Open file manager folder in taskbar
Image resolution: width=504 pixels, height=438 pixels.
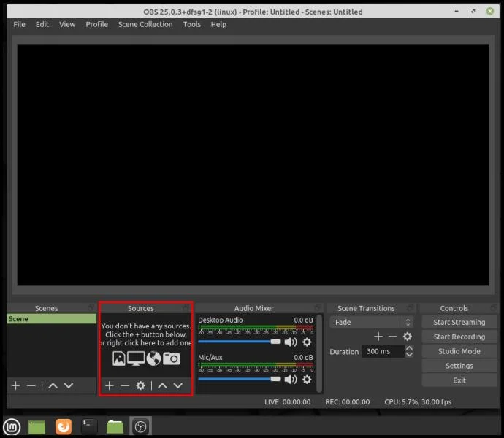(x=115, y=427)
